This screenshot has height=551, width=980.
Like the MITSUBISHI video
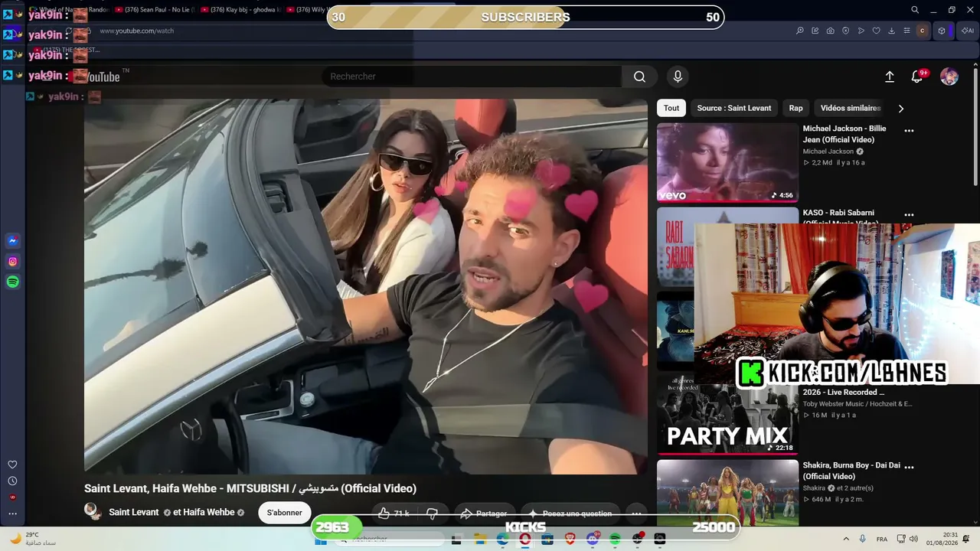[x=394, y=514]
